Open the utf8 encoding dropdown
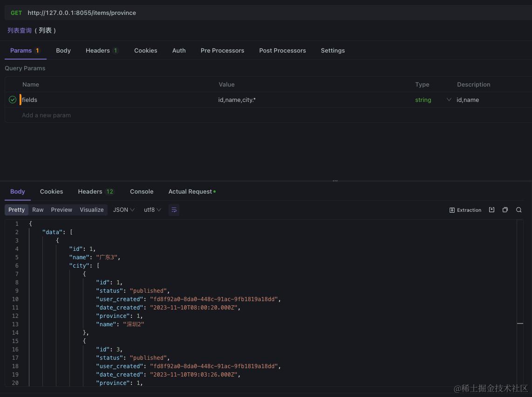This screenshot has width=532, height=397. pyautogui.click(x=152, y=210)
